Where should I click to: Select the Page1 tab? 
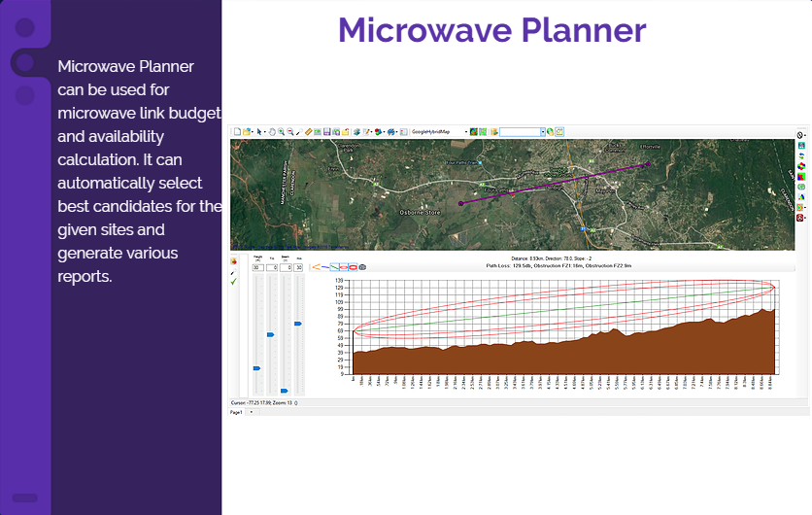[x=236, y=412]
